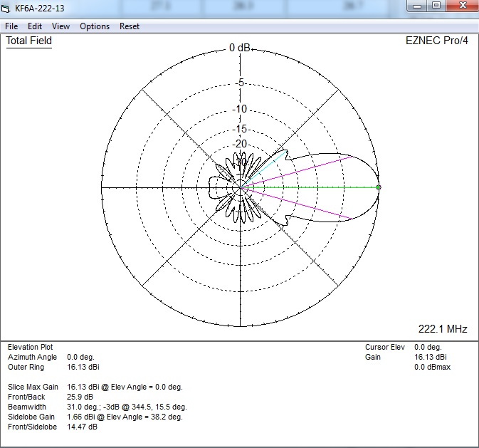Click the Slice Max Gain value line

[125, 387]
